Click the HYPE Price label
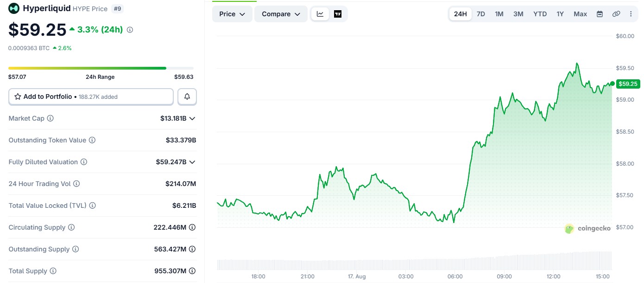The height and width of the screenshot is (283, 644). pyautogui.click(x=90, y=9)
